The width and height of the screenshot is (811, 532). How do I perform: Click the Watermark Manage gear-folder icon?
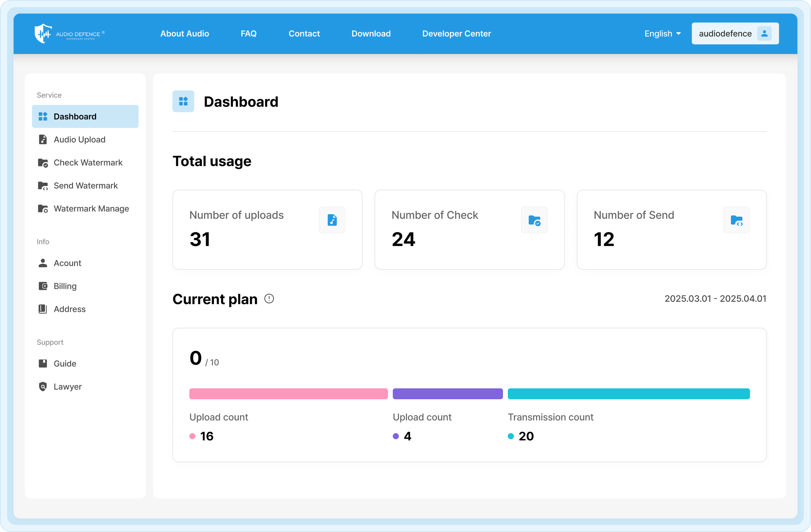point(43,209)
